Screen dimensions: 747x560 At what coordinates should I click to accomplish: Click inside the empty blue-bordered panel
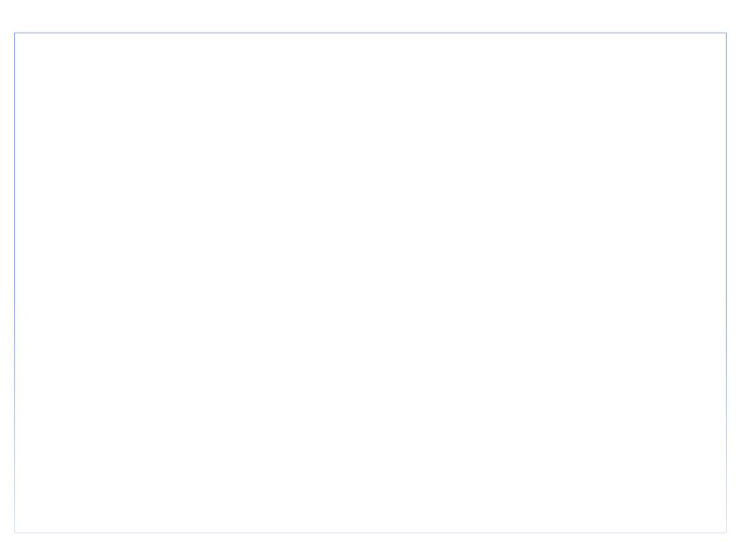click(371, 283)
